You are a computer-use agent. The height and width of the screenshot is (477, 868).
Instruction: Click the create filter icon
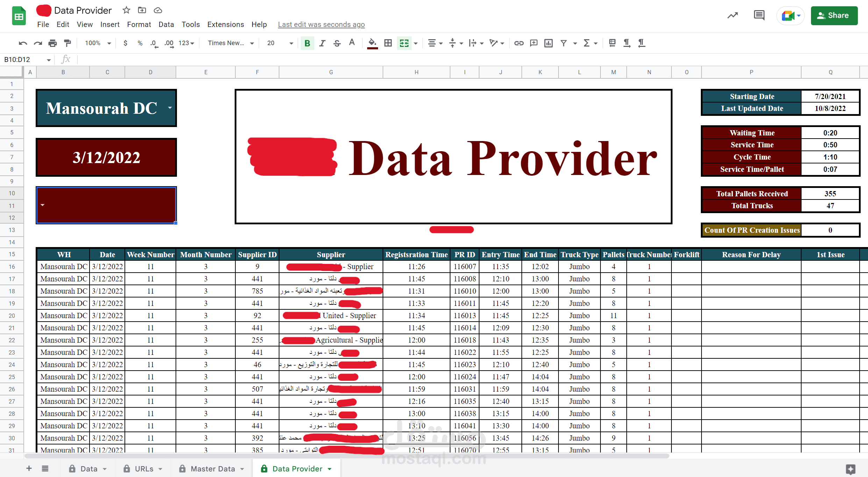[563, 43]
